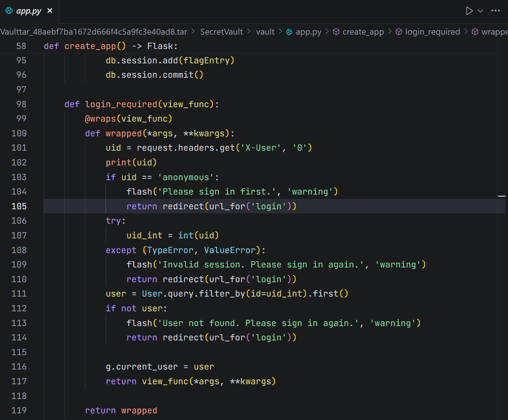Click the cube icon beside login_required breadcrumb
This screenshot has width=508, height=420.
click(399, 32)
